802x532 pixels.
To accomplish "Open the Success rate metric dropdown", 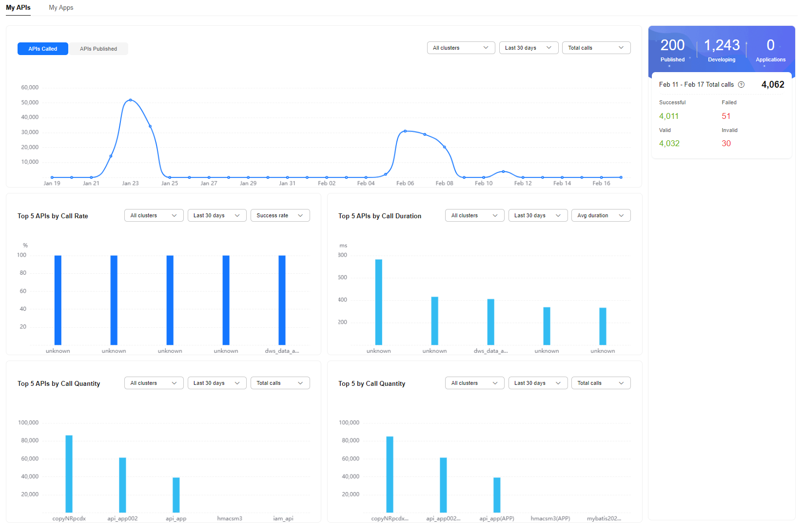I will 280,215.
